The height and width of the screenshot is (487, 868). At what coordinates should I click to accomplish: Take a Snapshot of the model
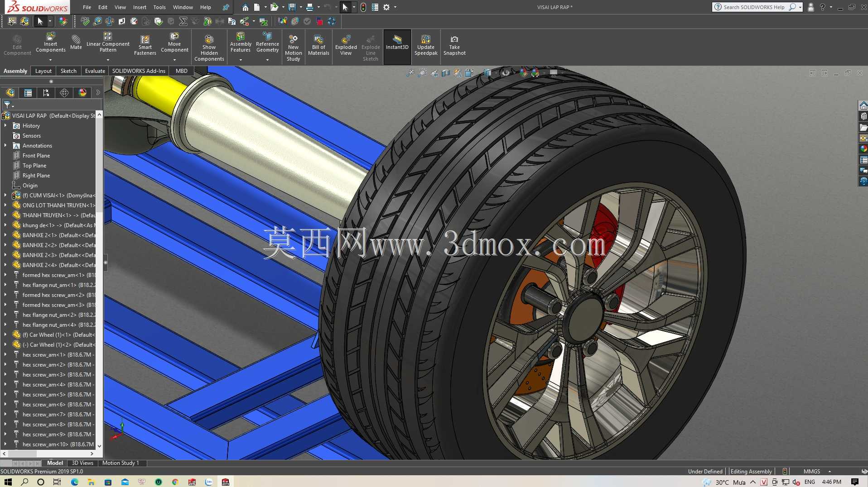(x=454, y=45)
